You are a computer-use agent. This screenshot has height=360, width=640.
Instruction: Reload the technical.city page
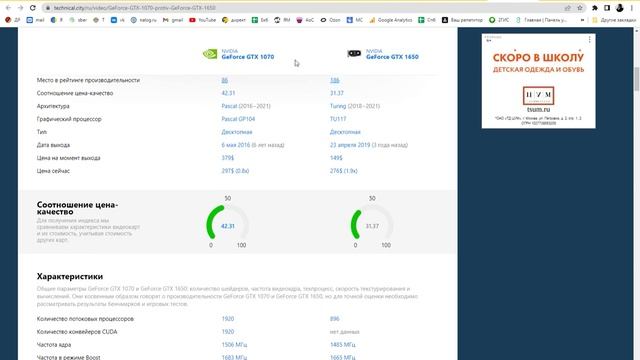click(x=33, y=8)
